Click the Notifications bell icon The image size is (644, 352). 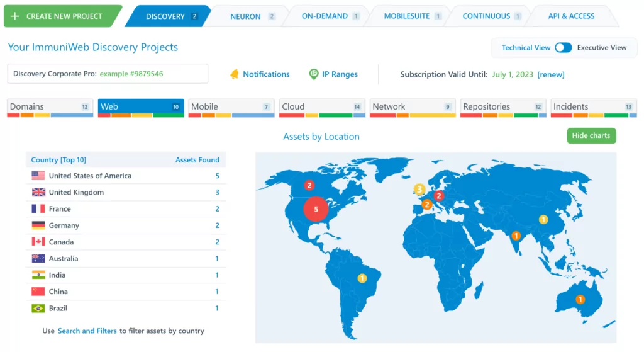coord(234,74)
